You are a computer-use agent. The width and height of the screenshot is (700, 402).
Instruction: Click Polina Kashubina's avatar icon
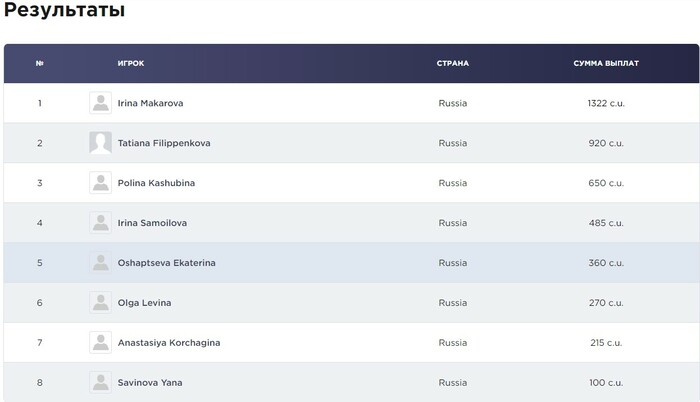pyautogui.click(x=100, y=183)
